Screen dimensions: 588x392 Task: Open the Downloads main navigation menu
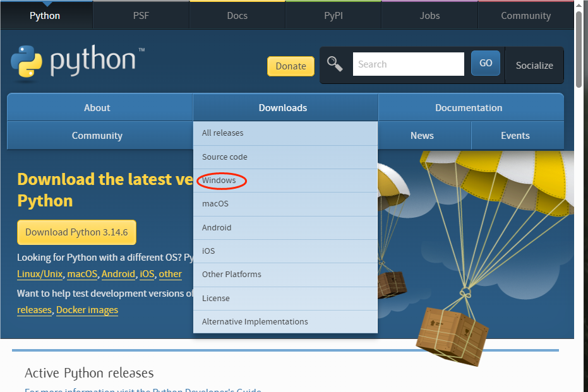pos(285,107)
